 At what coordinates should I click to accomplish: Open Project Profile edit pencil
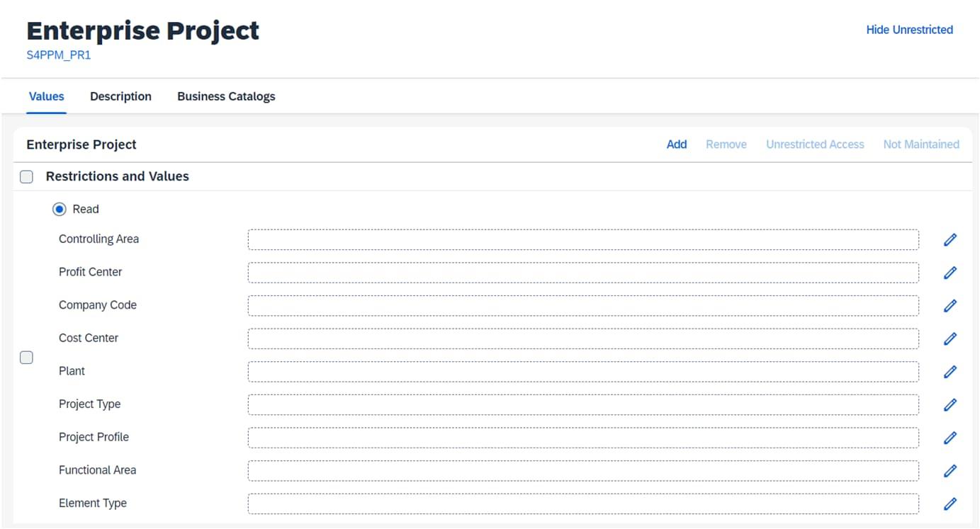(x=950, y=438)
